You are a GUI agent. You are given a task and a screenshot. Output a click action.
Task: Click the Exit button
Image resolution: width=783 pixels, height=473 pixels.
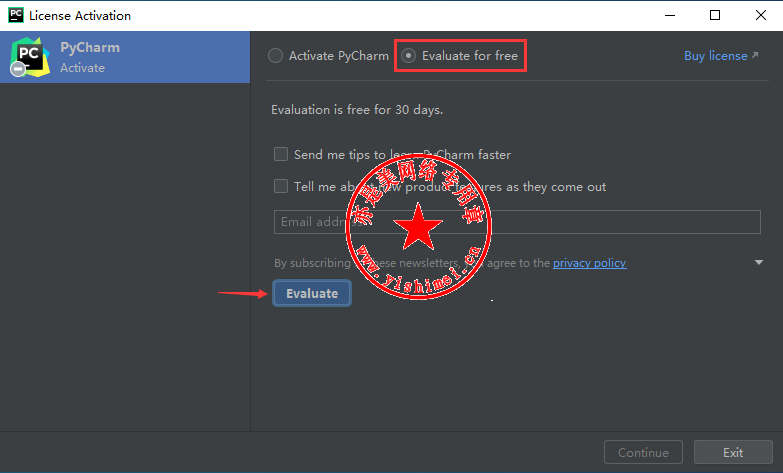(733, 453)
